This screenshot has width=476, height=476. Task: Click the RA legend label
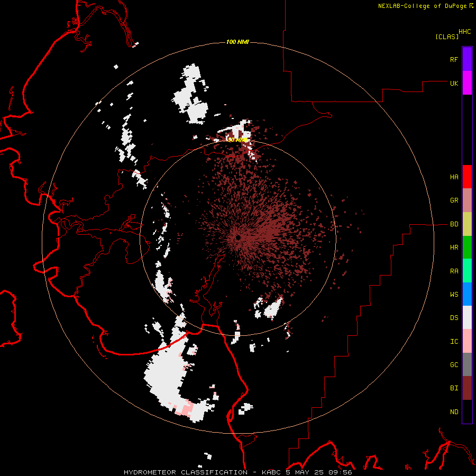tap(454, 271)
